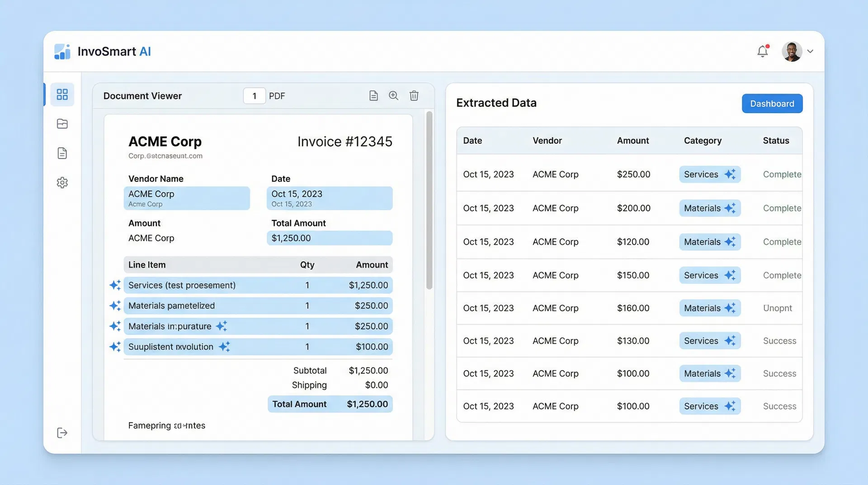Click the Status column header
Screen dimensions: 868x485
point(776,141)
